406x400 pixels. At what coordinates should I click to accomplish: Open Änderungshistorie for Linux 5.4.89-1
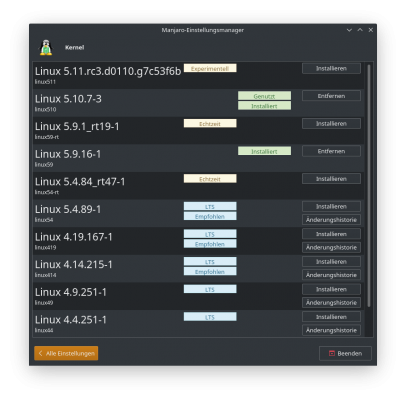click(331, 220)
